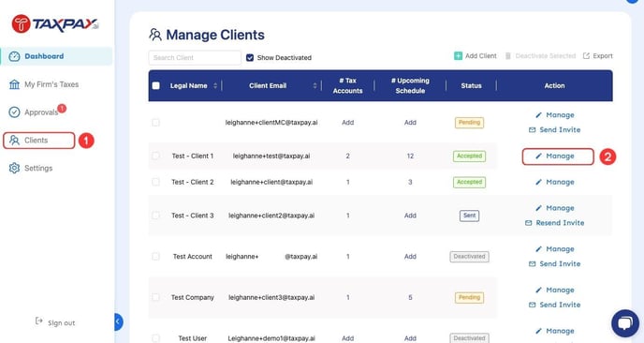Click the bank building icon
644x343 pixels.
[x=14, y=84]
